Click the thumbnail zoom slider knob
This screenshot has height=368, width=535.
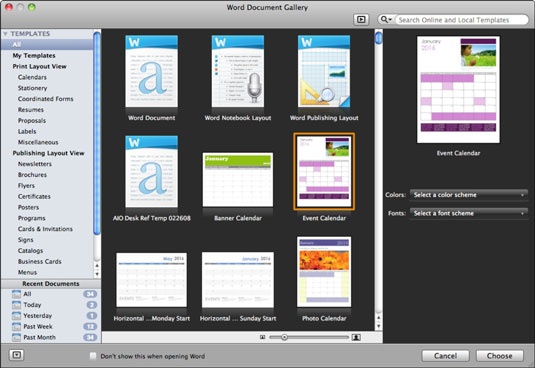point(284,337)
